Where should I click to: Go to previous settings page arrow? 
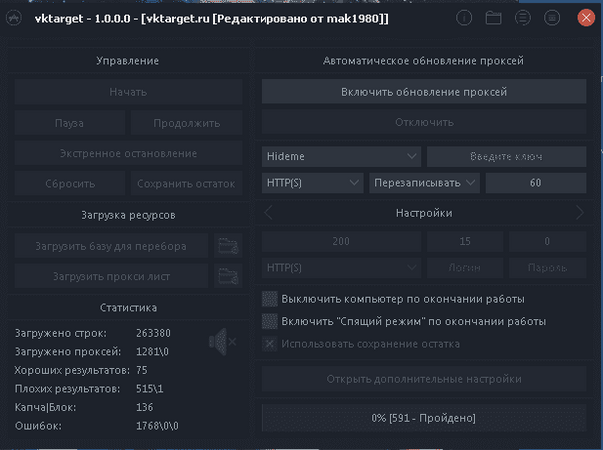(268, 213)
